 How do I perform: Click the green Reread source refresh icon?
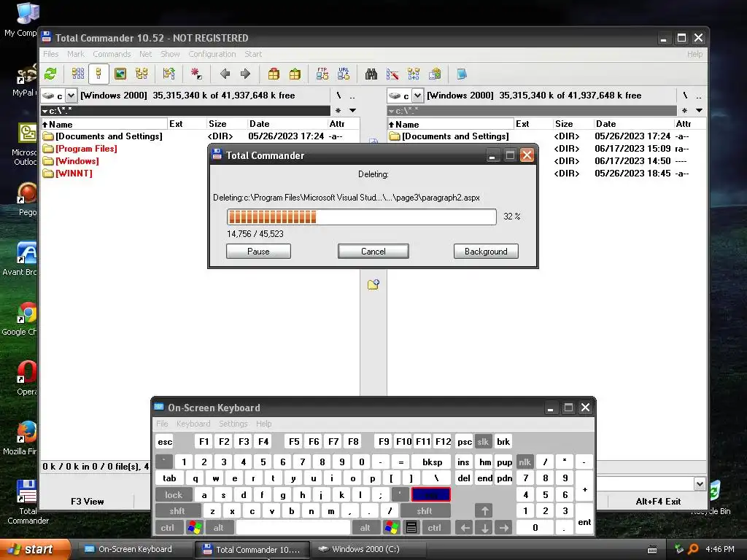tap(50, 74)
